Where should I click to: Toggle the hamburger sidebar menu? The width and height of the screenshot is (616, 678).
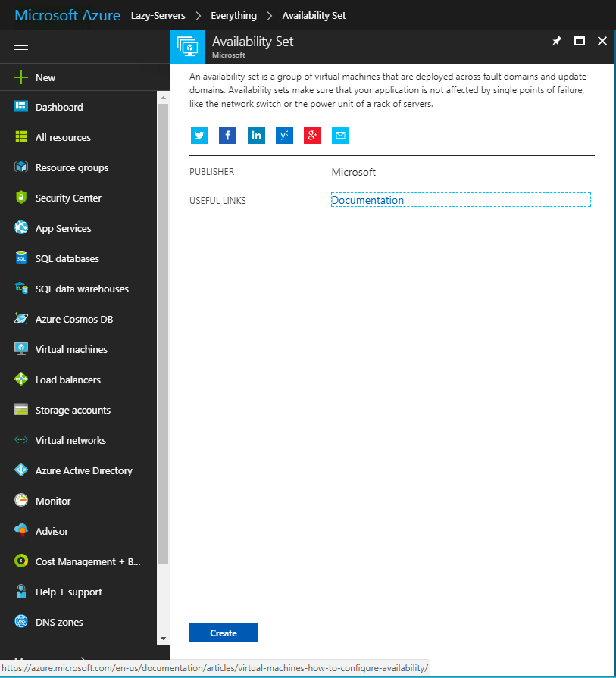pos(21,46)
